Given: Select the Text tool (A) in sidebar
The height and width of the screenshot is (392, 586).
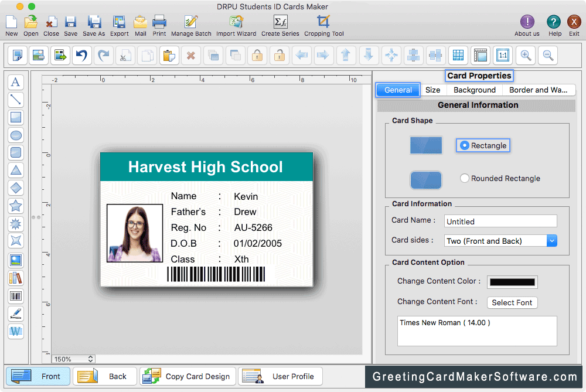Looking at the screenshot, I should tap(16, 82).
